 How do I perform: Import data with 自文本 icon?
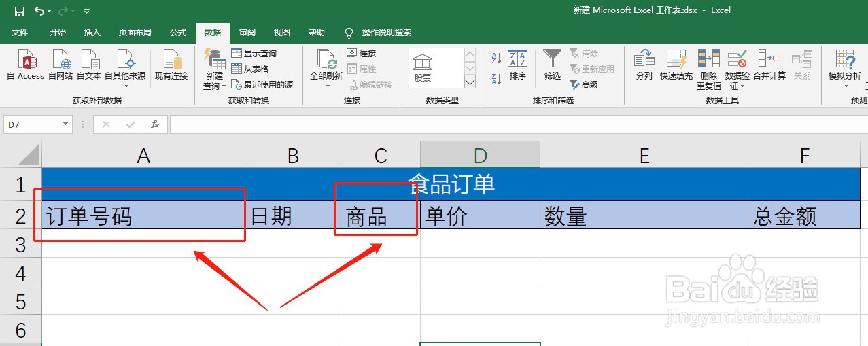pos(89,66)
